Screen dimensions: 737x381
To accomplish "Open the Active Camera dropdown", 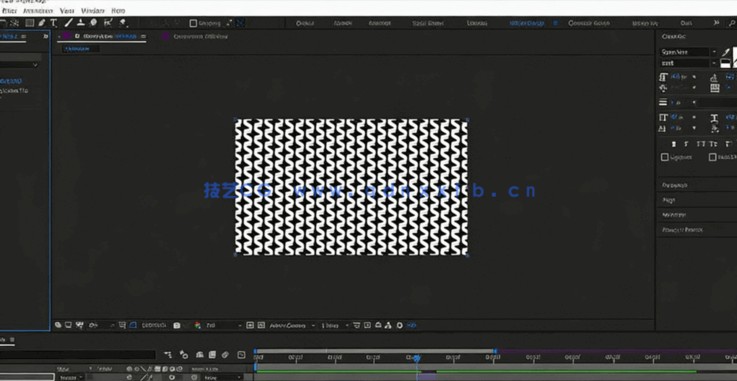I will [292, 325].
